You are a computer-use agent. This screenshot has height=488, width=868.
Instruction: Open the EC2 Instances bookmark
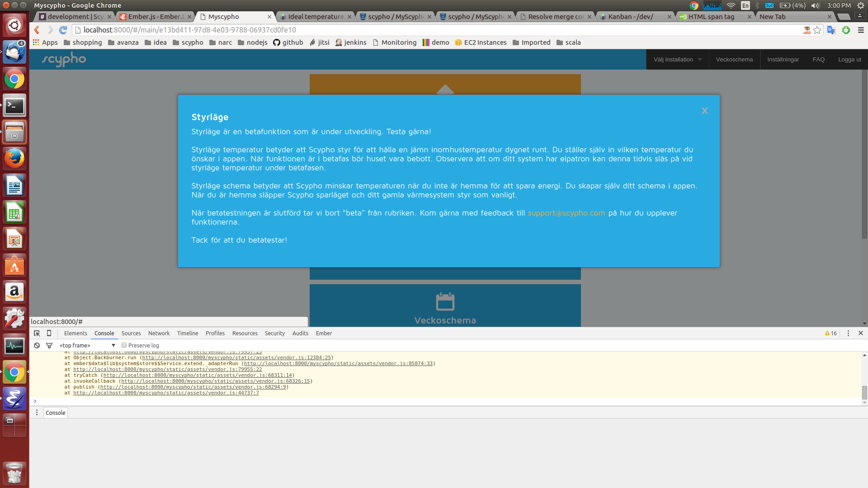(481, 42)
